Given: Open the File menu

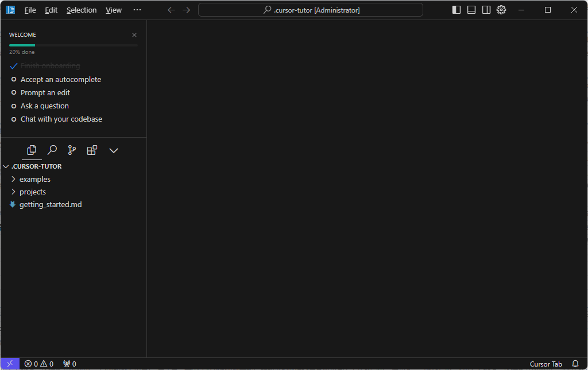Looking at the screenshot, I should coord(30,10).
